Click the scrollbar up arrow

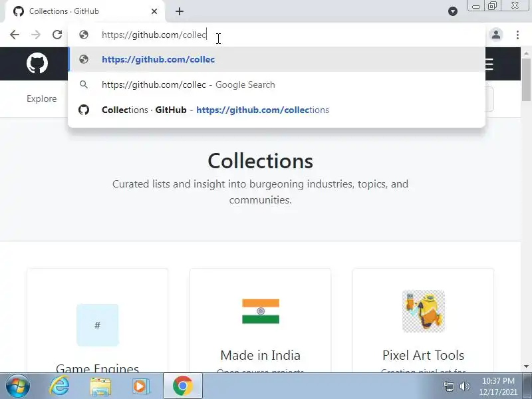pos(526,53)
